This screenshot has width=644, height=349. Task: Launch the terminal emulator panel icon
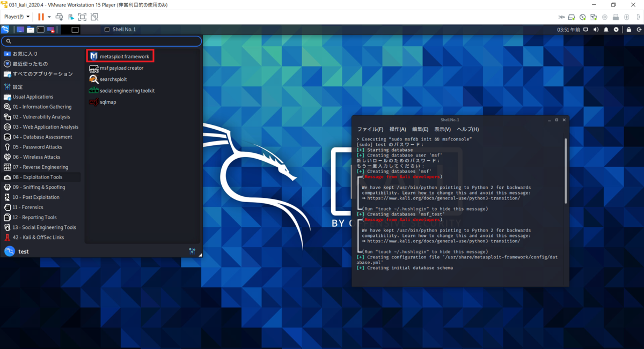pos(41,29)
